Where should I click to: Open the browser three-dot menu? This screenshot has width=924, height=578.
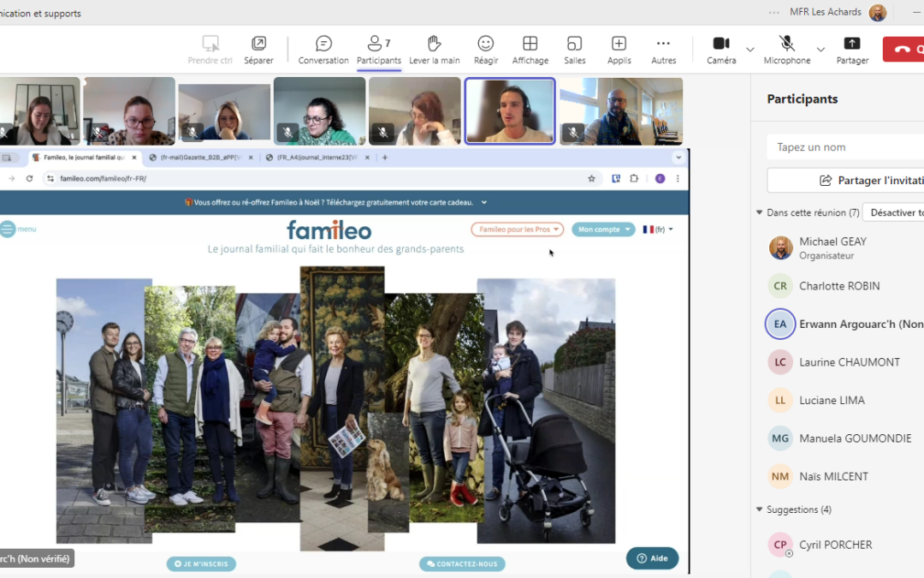(x=678, y=179)
